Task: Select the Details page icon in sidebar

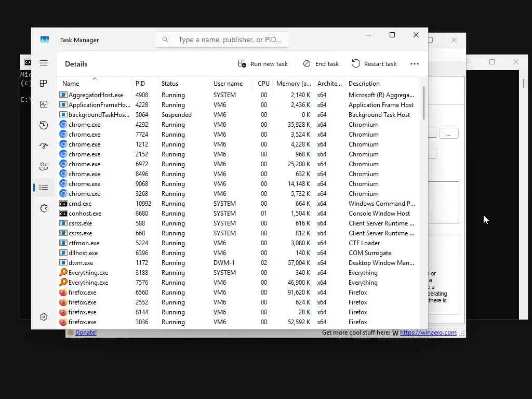Action: tap(44, 187)
